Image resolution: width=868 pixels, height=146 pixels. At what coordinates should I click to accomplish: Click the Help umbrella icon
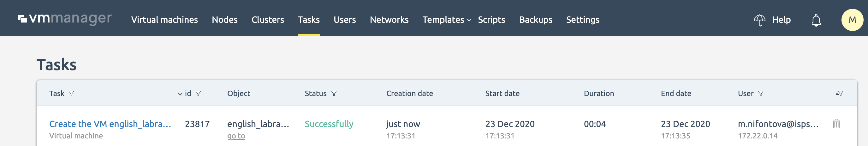click(759, 20)
